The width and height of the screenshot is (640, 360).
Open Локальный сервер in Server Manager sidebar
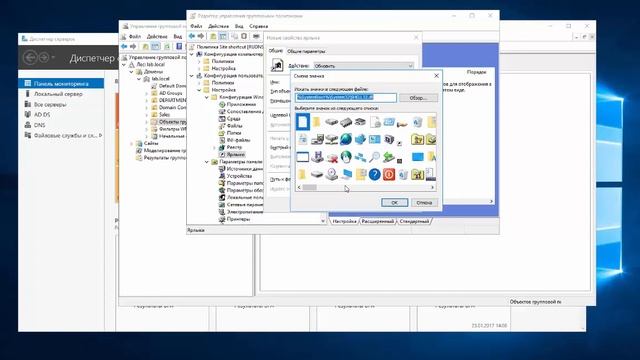coord(58,94)
